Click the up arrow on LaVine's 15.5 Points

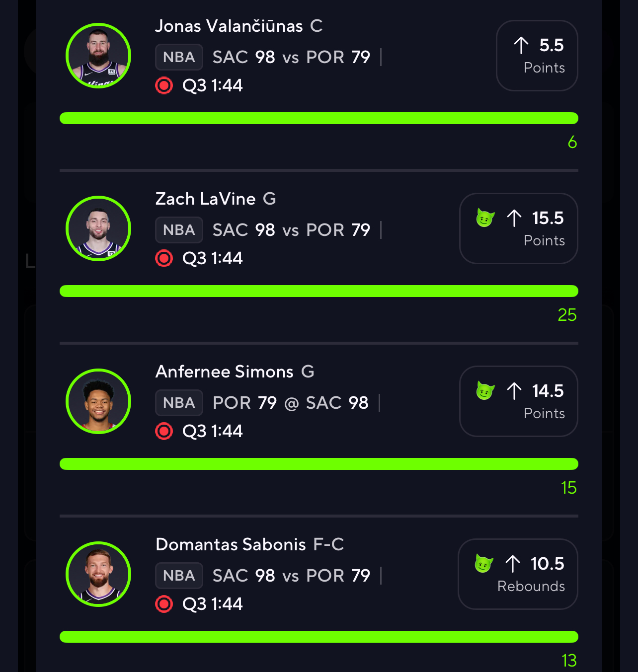(x=514, y=218)
